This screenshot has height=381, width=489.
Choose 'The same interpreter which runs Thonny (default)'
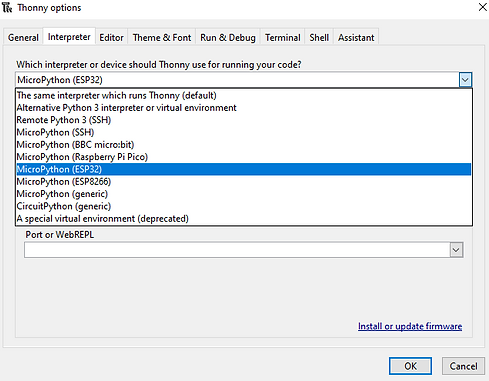244,95
